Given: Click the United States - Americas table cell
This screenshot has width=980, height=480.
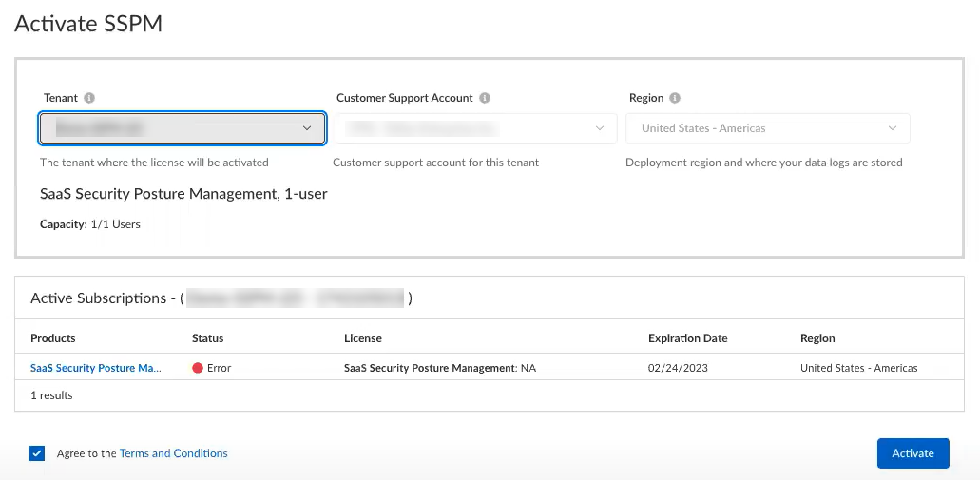Looking at the screenshot, I should click(x=858, y=368).
